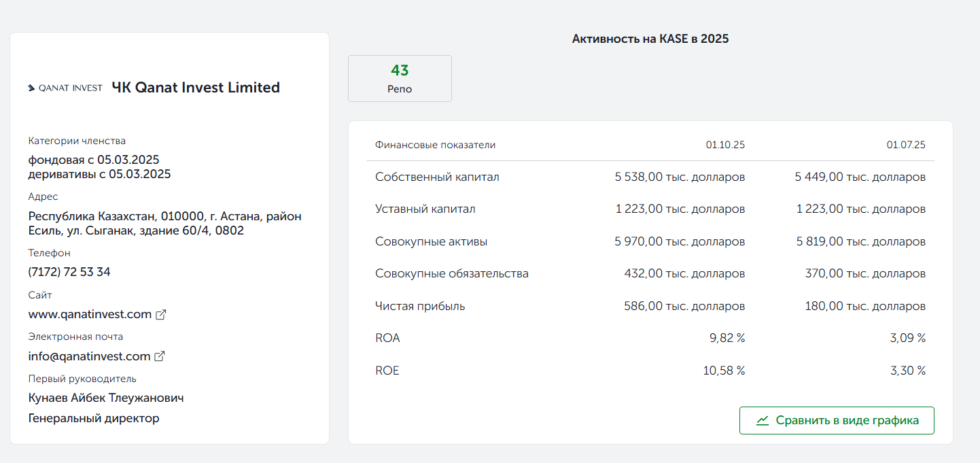Click the 'ЧК Qanat Invest Limited' title
980x463 pixels.
click(196, 88)
